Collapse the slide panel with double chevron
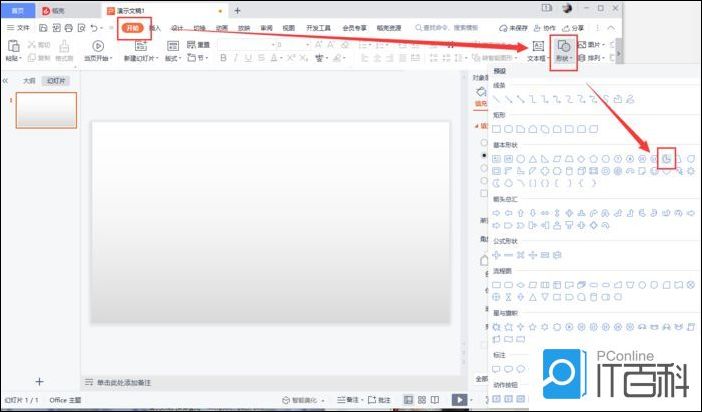Screen dimensions: 702x412 point(5,81)
